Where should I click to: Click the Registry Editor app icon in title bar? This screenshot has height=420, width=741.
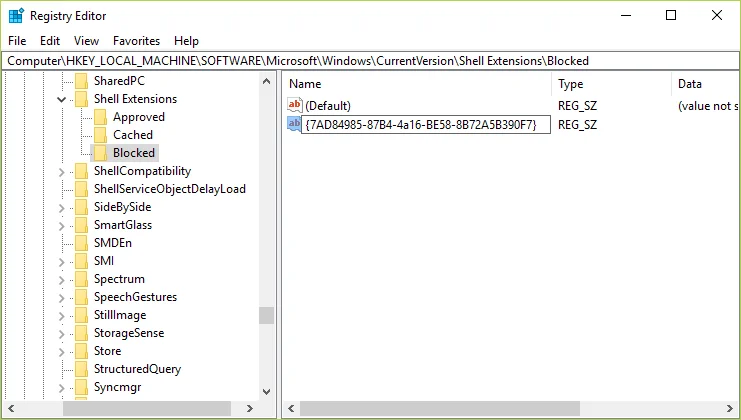click(x=16, y=16)
